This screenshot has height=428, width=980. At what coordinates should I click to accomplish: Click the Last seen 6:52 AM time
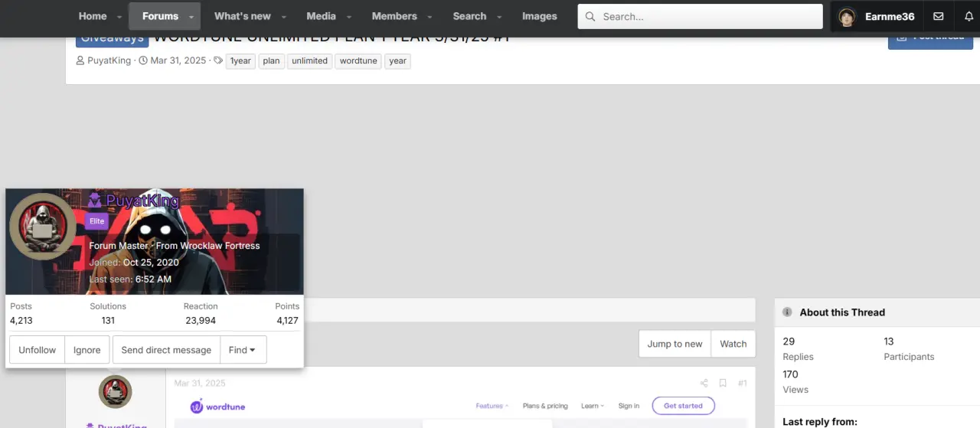pos(153,279)
